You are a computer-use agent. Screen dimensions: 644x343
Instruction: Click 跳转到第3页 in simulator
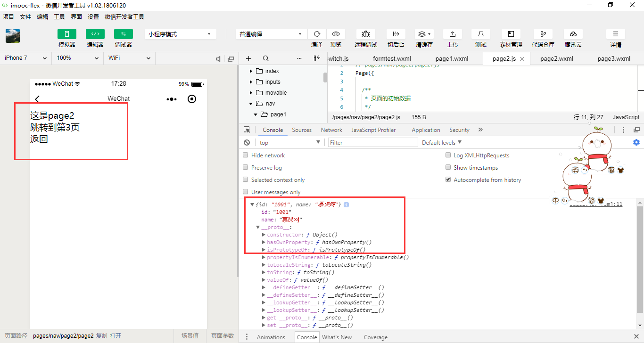point(55,127)
